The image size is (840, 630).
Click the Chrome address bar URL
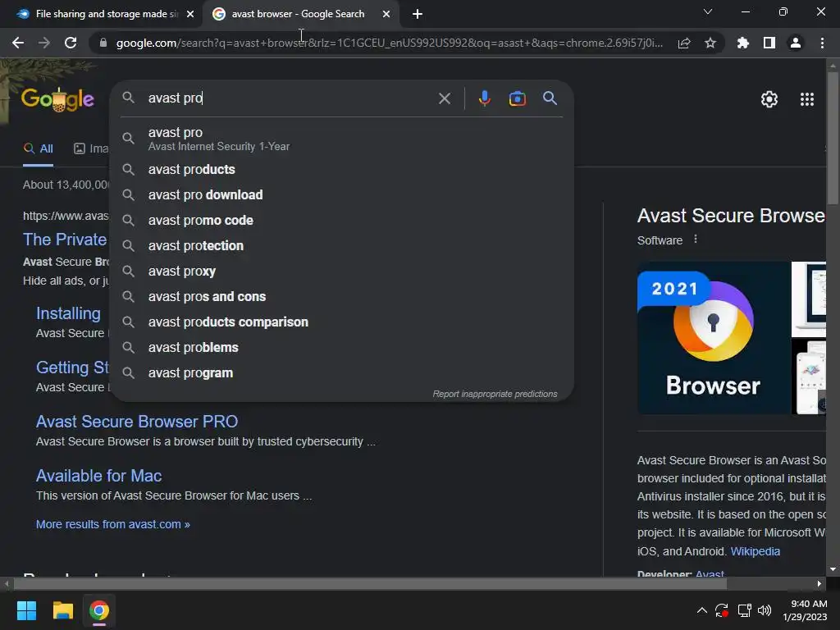coord(389,43)
